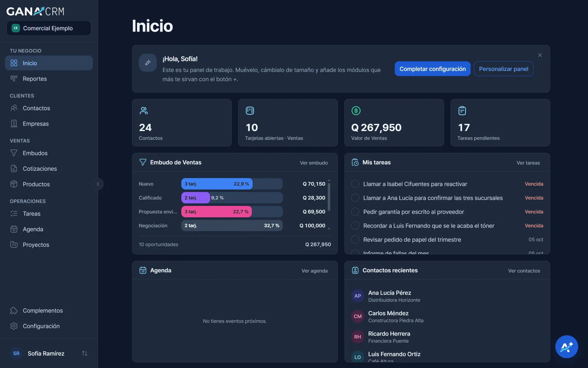588x368 pixels.
Task: Click the clipboard icon on Tareas pendientes card
Action: tap(462, 111)
